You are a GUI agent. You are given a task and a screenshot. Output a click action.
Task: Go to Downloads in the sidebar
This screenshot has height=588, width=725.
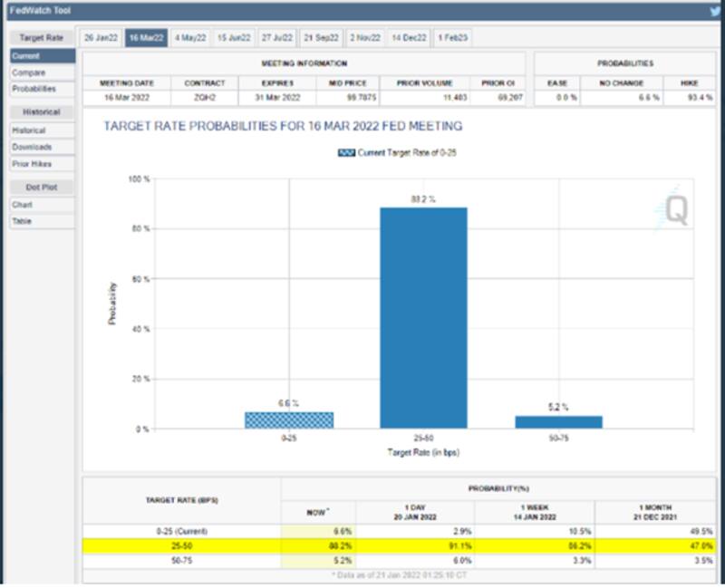click(32, 147)
